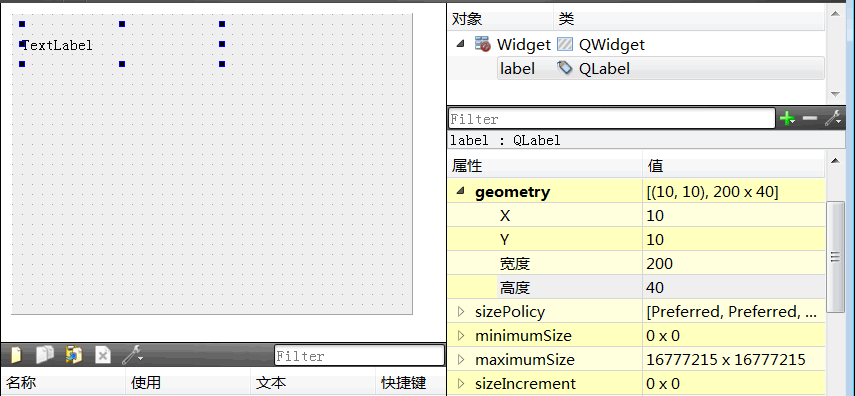Click the minus remove-property icon

point(810,118)
